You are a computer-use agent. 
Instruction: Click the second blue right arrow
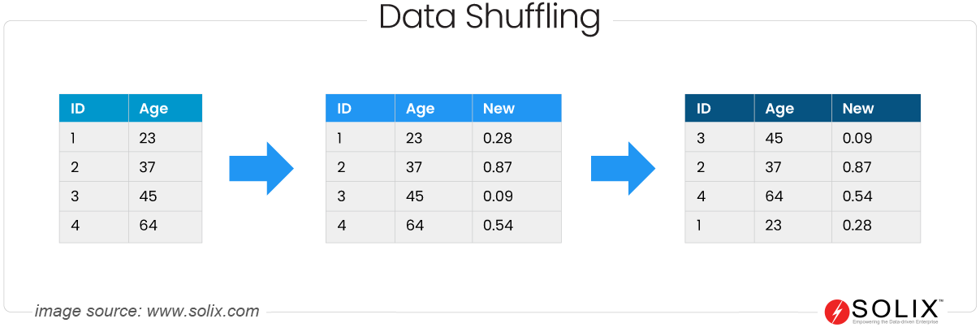pos(621,168)
